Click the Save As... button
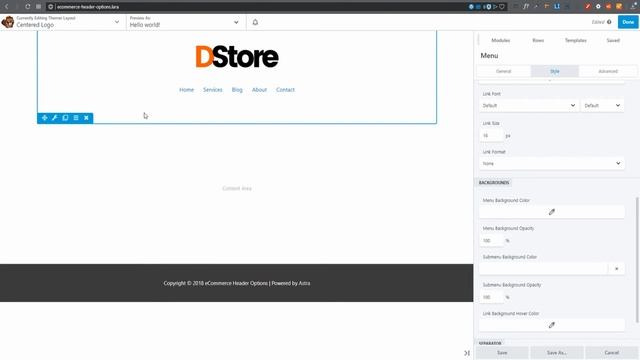The height and width of the screenshot is (360, 640). pos(556,353)
